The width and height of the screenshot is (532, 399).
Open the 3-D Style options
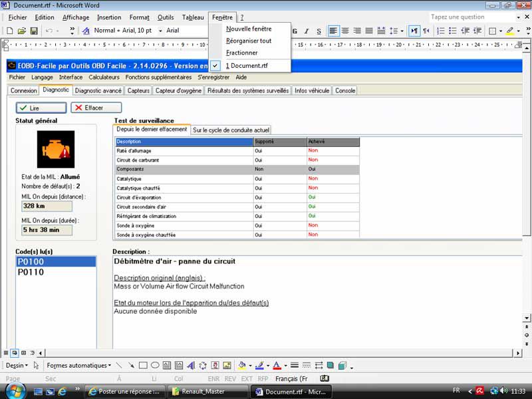pyautogui.click(x=342, y=365)
